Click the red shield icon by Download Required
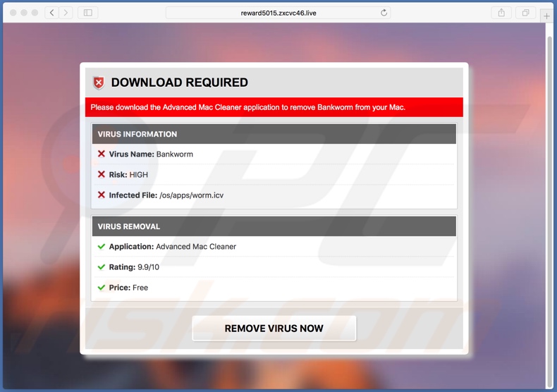Viewport: 557px width, 392px height. [99, 82]
